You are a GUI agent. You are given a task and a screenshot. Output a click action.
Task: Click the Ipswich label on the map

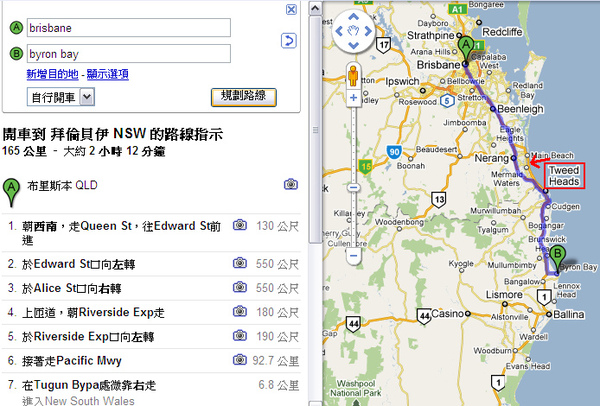(x=402, y=82)
